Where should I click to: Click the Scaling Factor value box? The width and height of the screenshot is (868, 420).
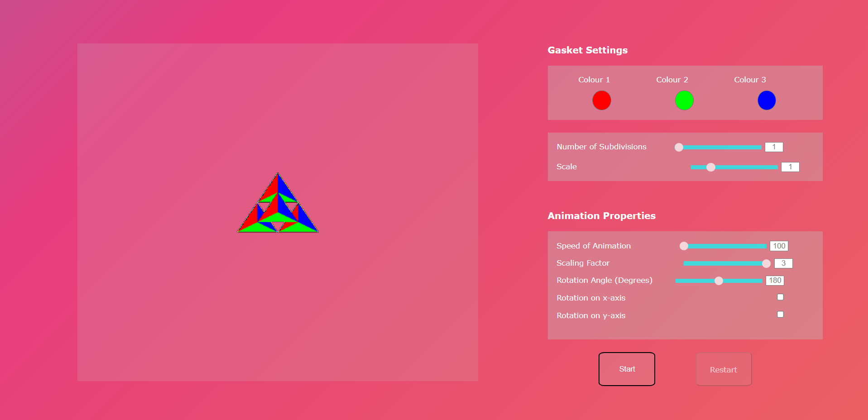tap(783, 263)
